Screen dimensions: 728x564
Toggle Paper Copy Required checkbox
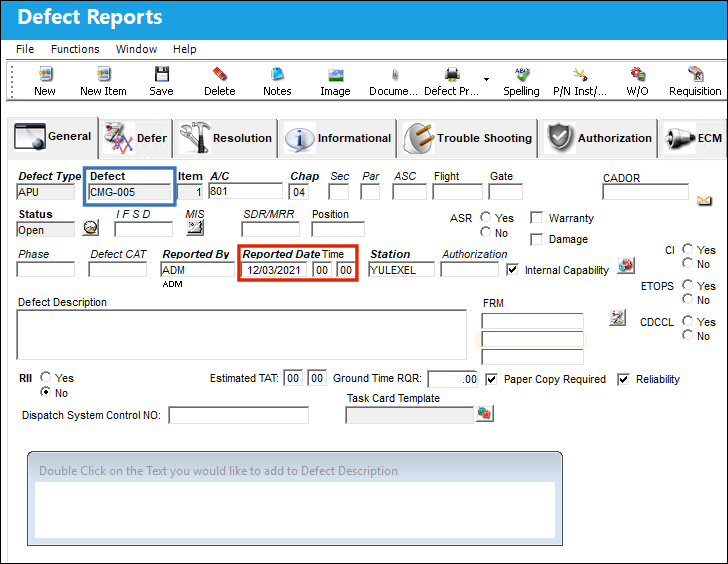491,379
